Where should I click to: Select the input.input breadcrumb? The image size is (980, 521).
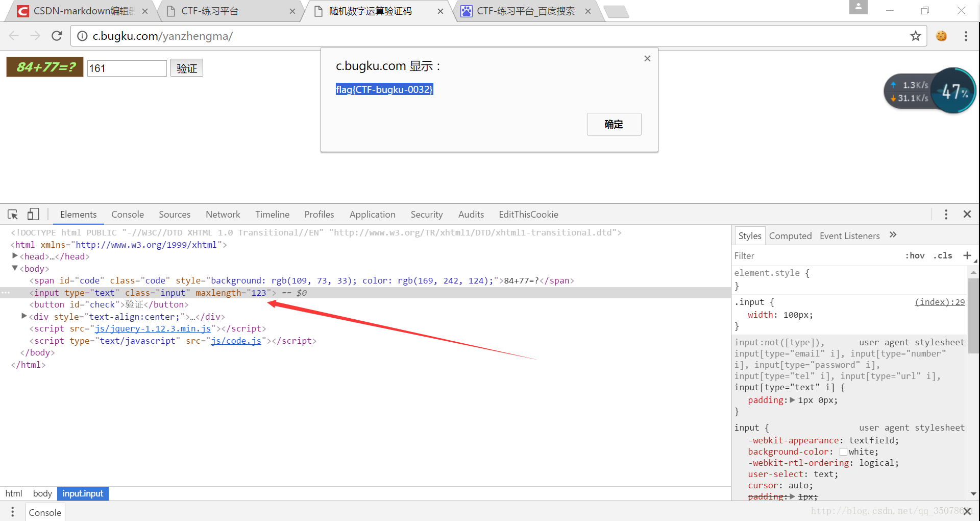click(83, 493)
